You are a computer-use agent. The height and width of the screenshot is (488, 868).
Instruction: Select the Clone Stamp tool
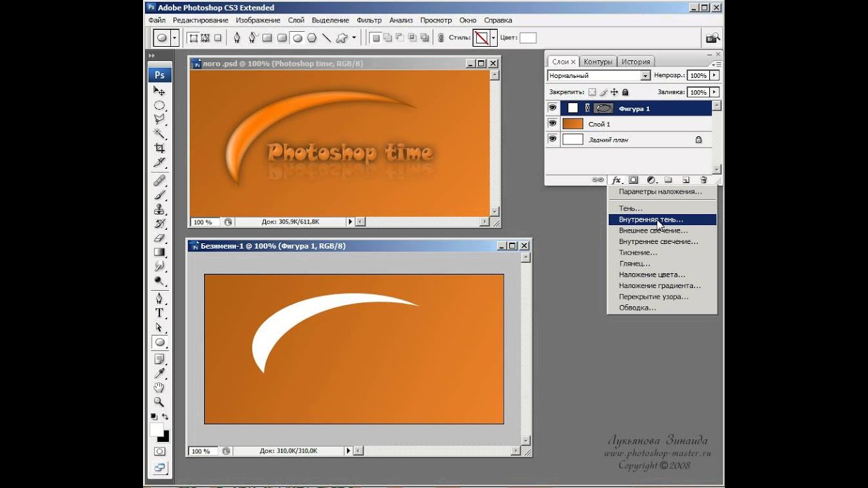pos(159,209)
